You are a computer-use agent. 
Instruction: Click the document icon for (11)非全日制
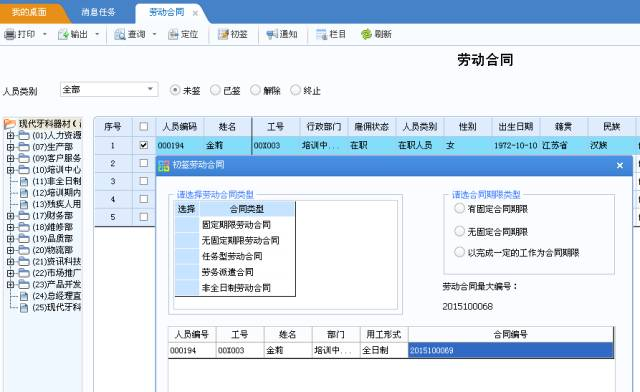24,181
